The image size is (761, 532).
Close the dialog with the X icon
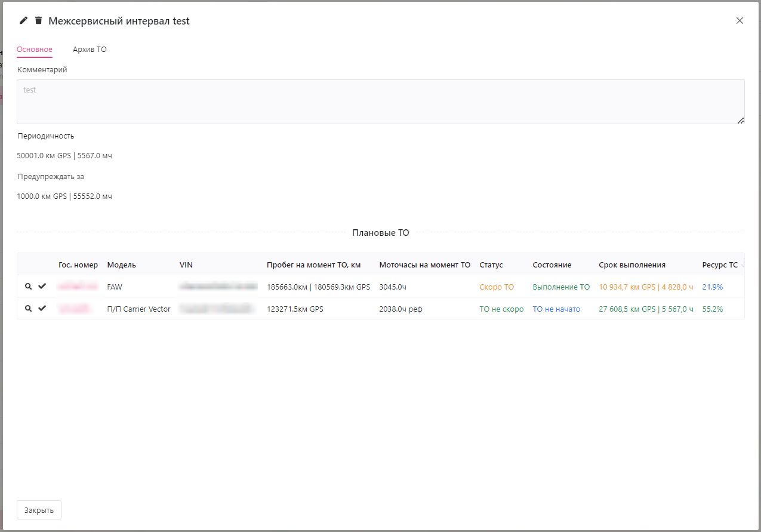(x=740, y=21)
